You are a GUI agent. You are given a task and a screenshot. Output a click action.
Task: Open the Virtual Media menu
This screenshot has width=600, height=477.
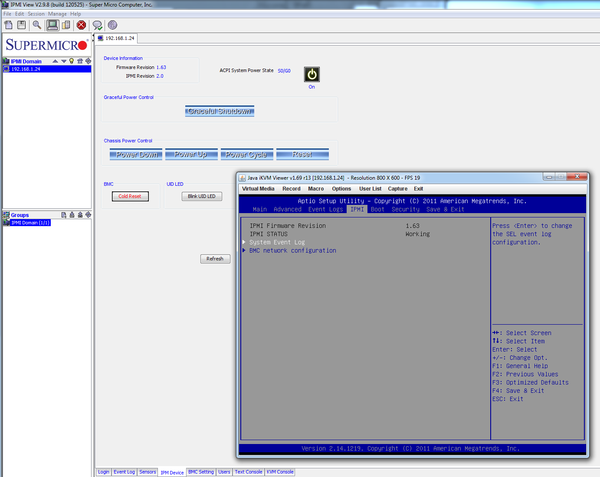[258, 188]
